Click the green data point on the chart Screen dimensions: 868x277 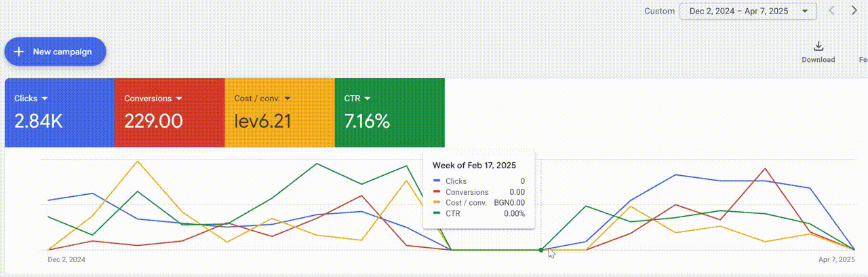540,250
